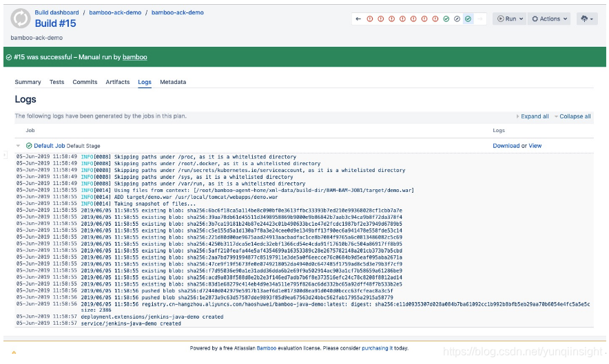
Task: Switch to the Tests tab
Action: (56, 82)
